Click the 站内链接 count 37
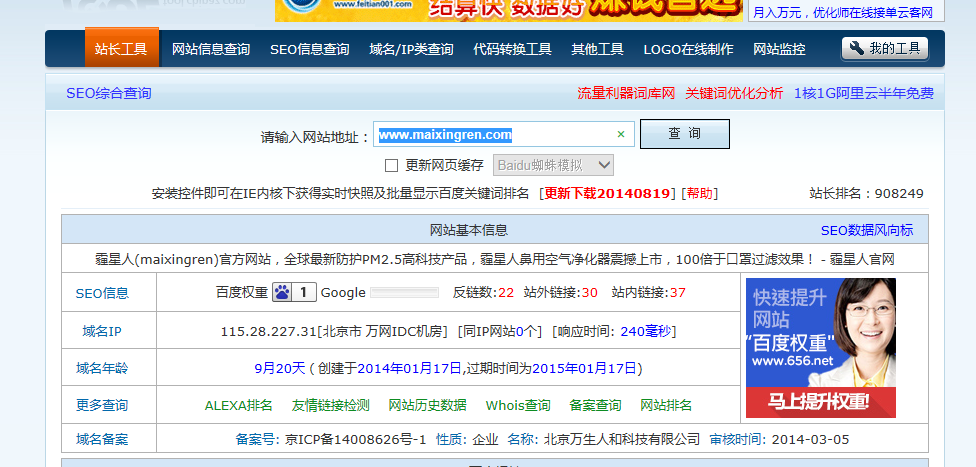 [677, 293]
